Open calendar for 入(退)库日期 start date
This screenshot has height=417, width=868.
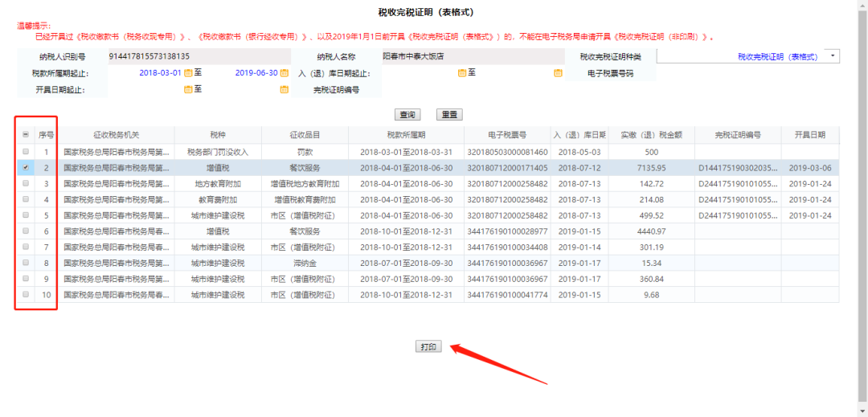coord(462,73)
